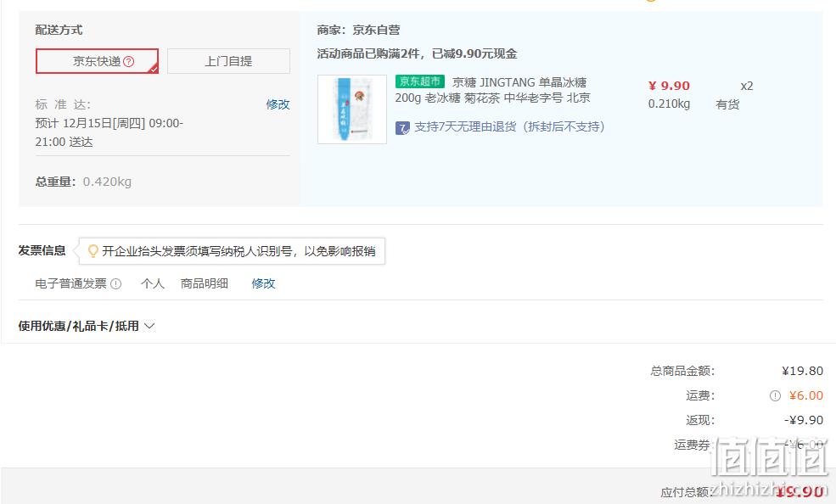Click the 7-day return shield icon
836x504 pixels.
pos(402,128)
